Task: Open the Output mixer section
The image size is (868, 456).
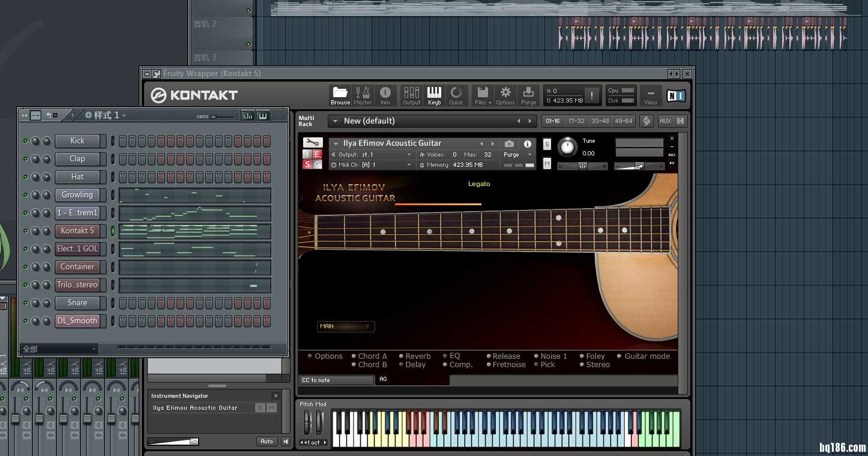Action: tap(412, 95)
